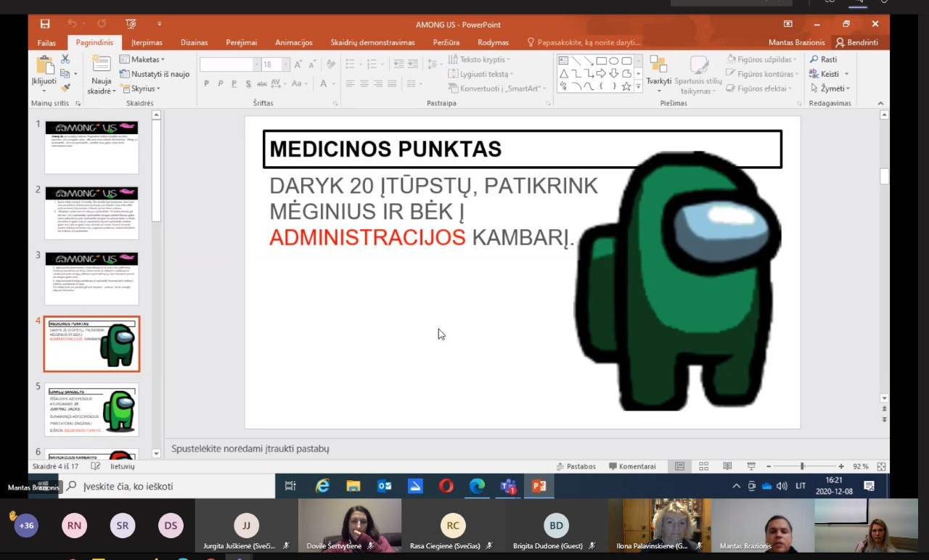Image resolution: width=929 pixels, height=560 pixels.
Task: Collapse the ribbon with the chevron
Action: click(x=880, y=104)
